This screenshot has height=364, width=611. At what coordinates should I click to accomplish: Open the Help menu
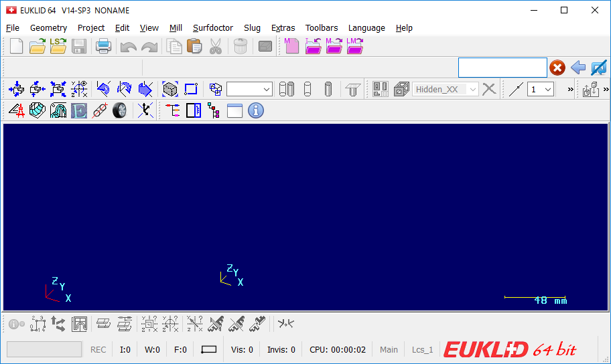click(404, 27)
